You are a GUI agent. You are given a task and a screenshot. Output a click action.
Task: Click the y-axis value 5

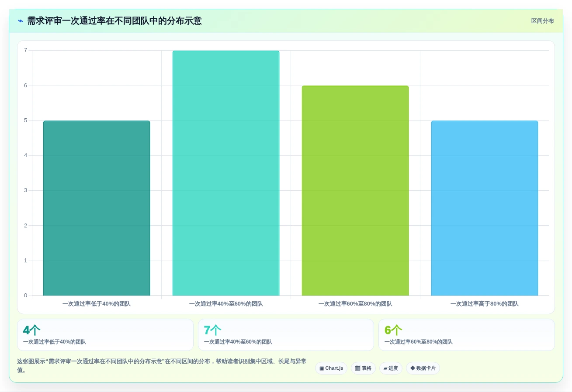[25, 120]
